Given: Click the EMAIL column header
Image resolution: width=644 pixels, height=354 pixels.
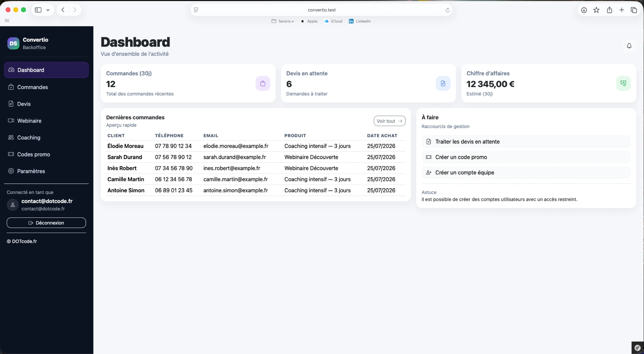Looking at the screenshot, I should pos(211,136).
